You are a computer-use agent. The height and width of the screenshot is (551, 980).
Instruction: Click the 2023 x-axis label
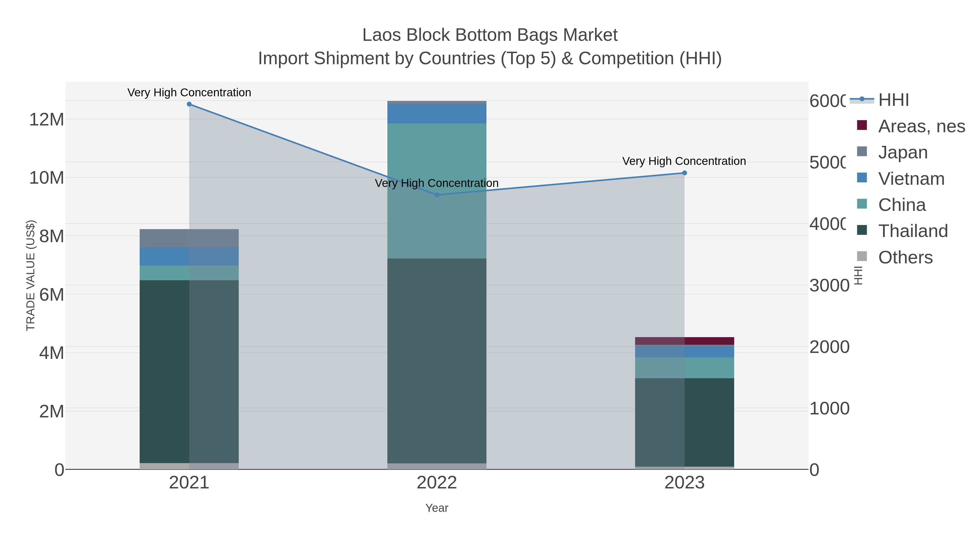pos(684,482)
